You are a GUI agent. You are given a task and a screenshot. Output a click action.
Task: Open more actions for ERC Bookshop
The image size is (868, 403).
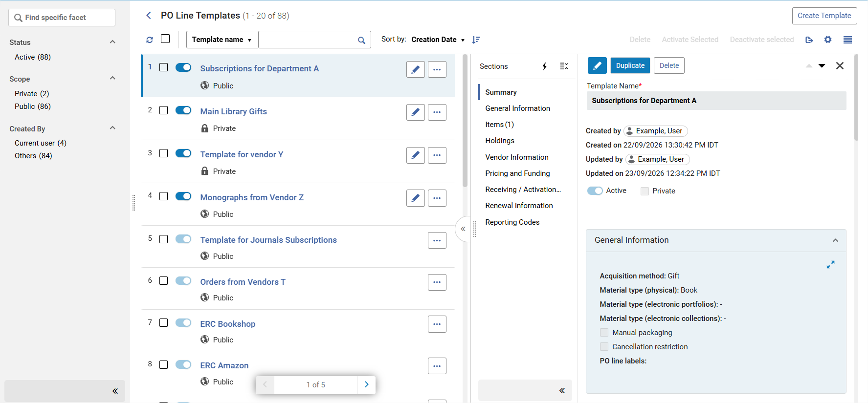tap(437, 324)
